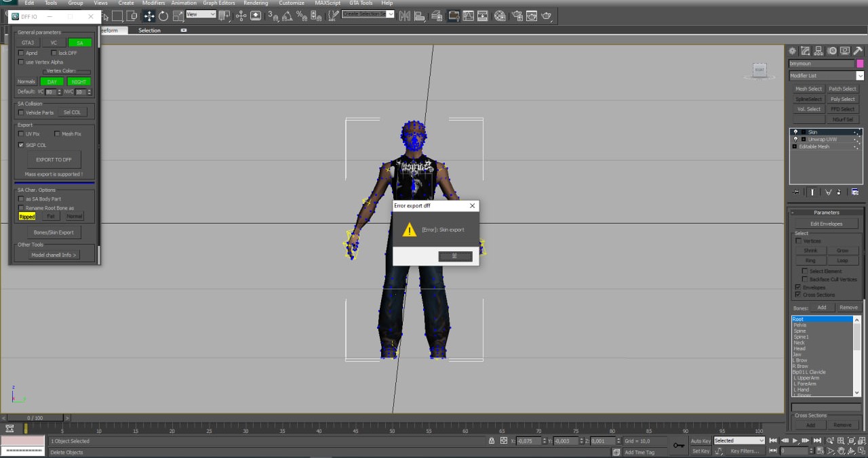Click the object color swatch
The image size is (868, 458).
[x=860, y=64]
